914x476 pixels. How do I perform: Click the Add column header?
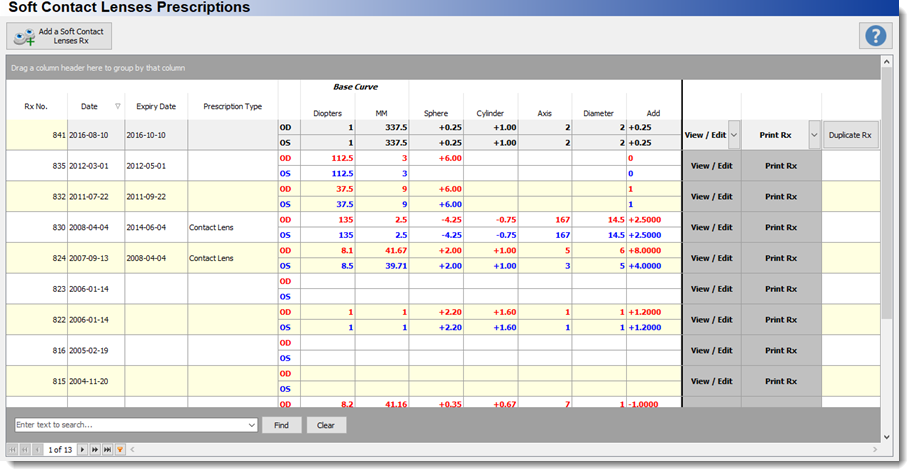(x=653, y=114)
